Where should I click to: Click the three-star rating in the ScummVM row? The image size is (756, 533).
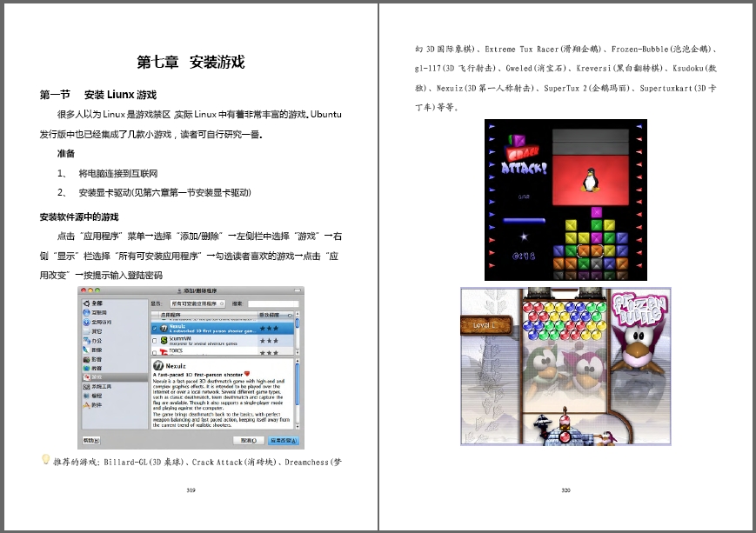click(269, 341)
